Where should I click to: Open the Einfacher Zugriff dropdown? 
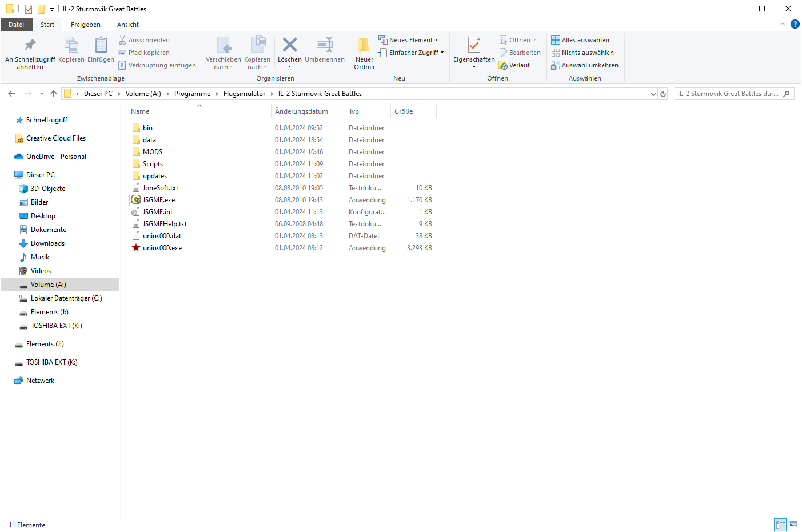click(411, 53)
